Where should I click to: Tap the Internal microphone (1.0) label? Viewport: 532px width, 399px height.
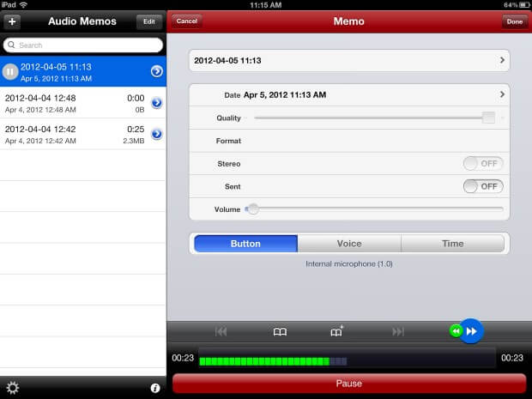(x=349, y=264)
